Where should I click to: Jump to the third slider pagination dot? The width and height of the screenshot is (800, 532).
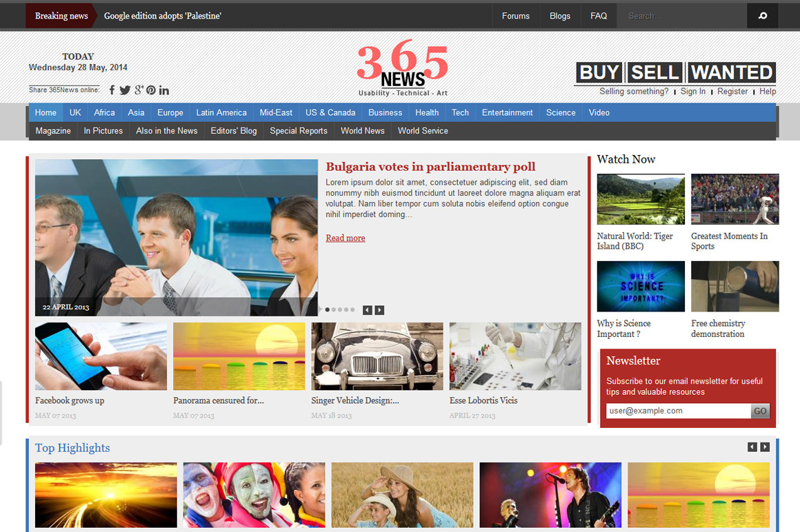pyautogui.click(x=340, y=310)
